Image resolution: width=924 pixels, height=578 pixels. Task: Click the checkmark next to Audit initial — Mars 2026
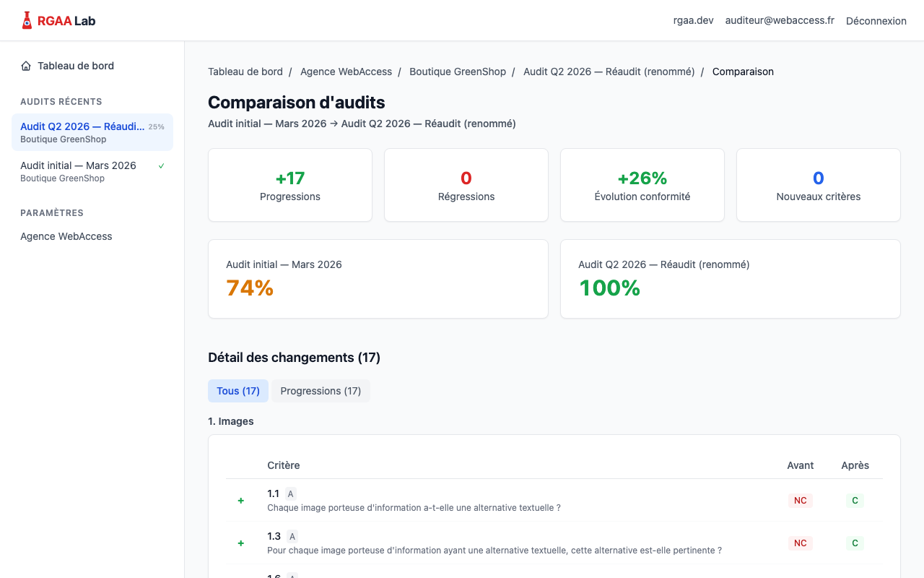(x=162, y=165)
